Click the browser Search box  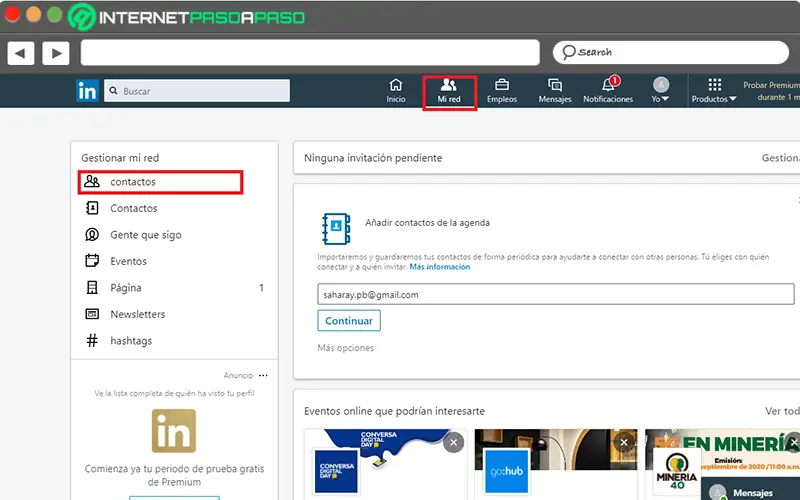coord(671,53)
